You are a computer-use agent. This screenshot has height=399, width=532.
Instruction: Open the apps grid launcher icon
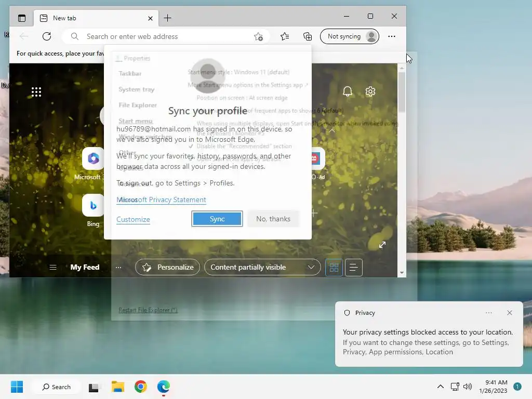tap(36, 92)
